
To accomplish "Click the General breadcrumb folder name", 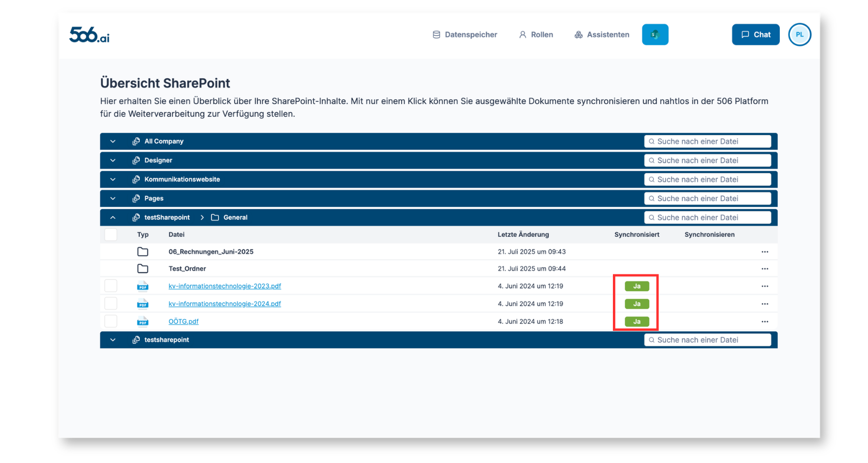I will tap(235, 218).
